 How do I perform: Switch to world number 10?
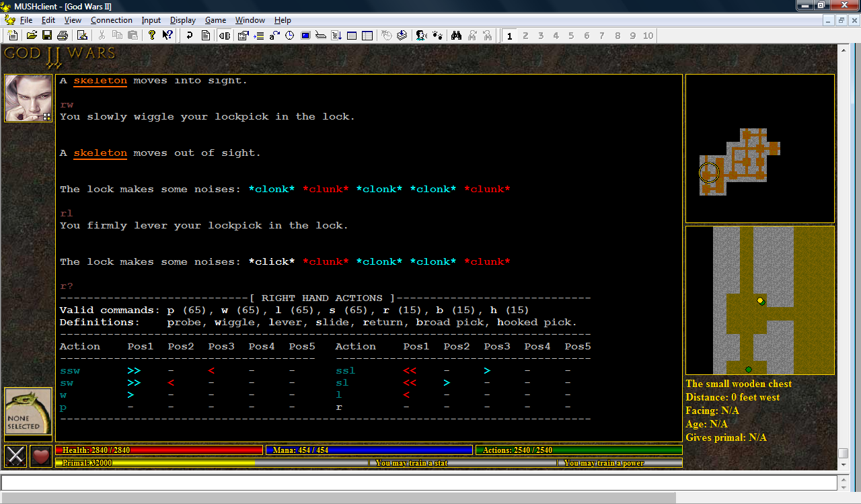(x=648, y=36)
